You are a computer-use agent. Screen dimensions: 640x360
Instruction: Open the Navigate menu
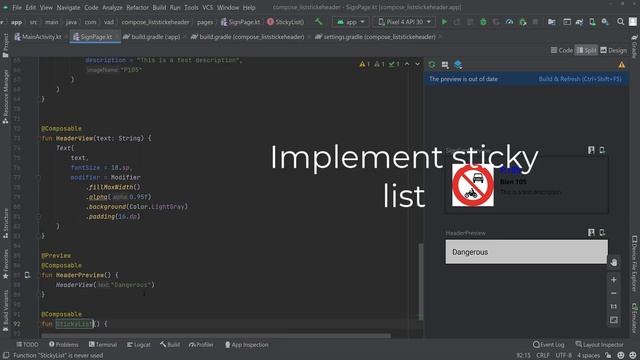click(68, 7)
